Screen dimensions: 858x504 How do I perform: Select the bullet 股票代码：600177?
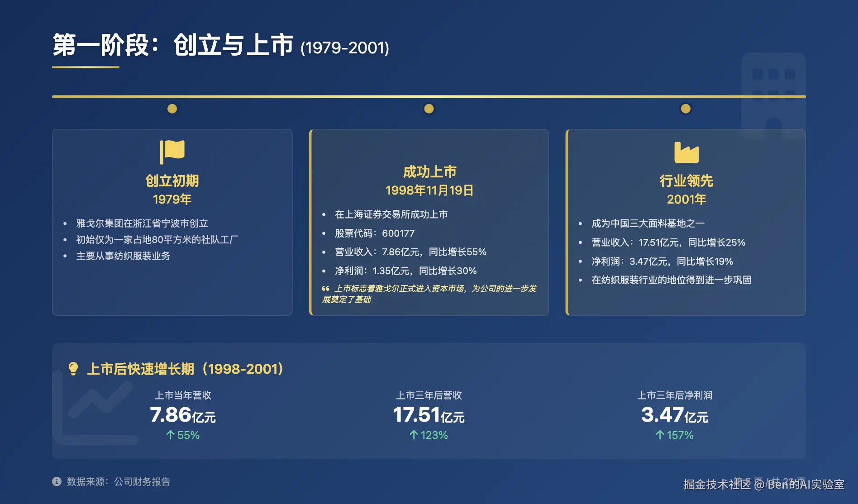[x=375, y=233]
